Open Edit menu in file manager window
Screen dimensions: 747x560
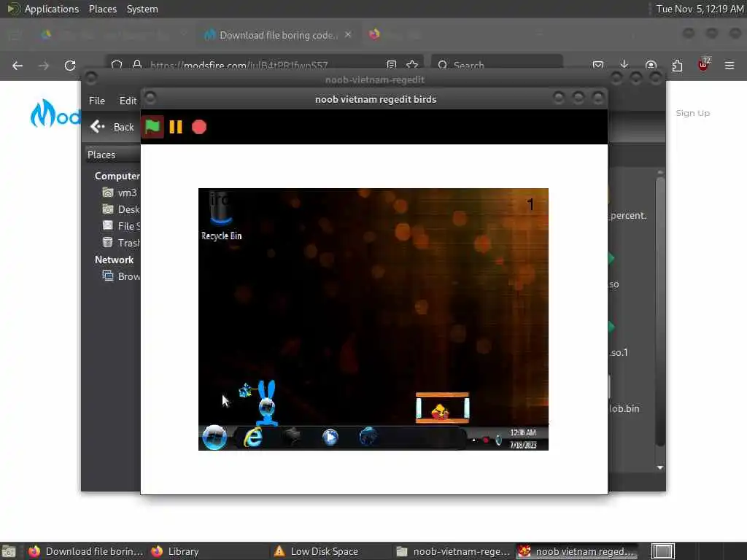point(127,101)
